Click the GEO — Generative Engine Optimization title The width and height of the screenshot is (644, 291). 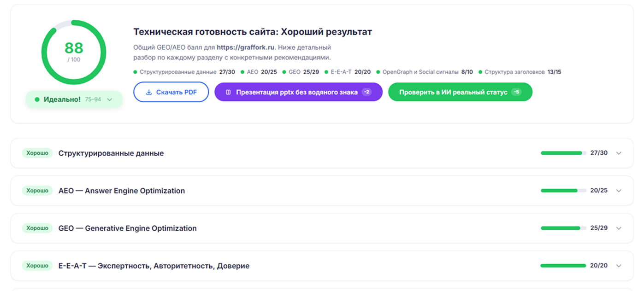click(x=128, y=228)
